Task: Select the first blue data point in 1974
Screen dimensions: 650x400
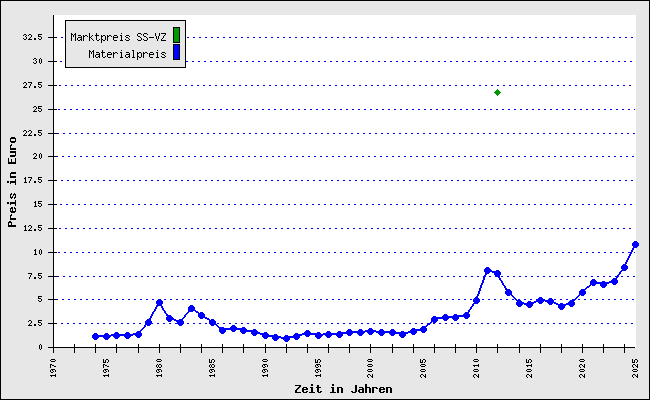Action: [96, 336]
